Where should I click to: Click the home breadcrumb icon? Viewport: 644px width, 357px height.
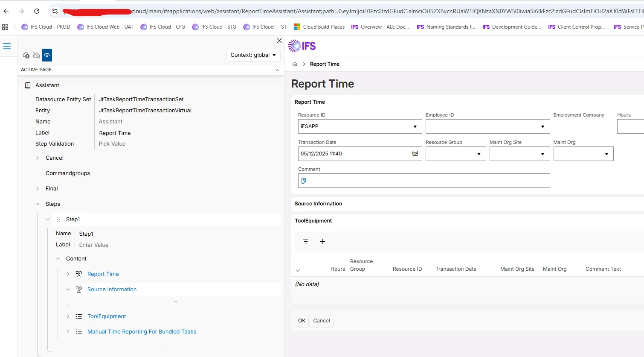(x=295, y=64)
